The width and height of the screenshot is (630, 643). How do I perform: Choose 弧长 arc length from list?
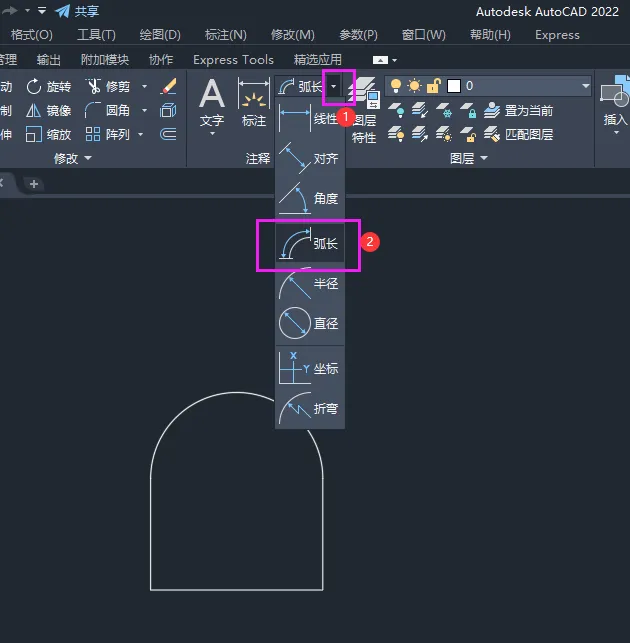310,244
